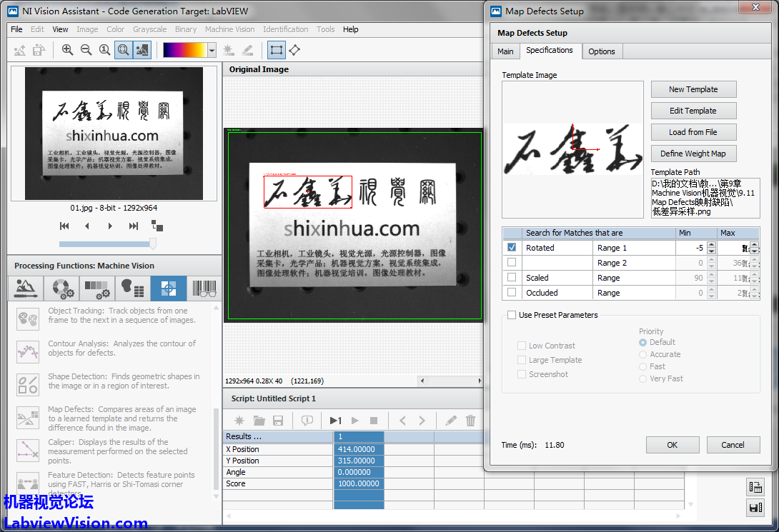Open the View menu
779x532 pixels.
[61, 29]
